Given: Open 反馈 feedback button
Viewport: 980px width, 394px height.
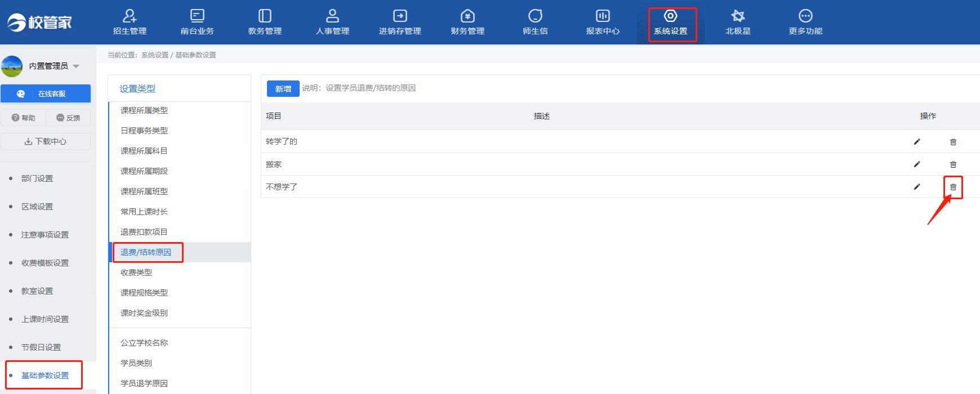Looking at the screenshot, I should [68, 118].
